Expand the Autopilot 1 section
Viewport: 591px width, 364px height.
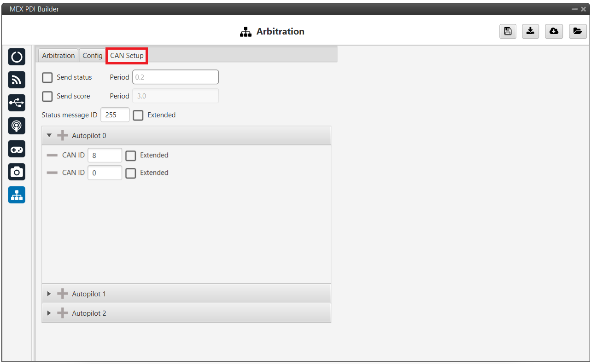click(x=49, y=294)
